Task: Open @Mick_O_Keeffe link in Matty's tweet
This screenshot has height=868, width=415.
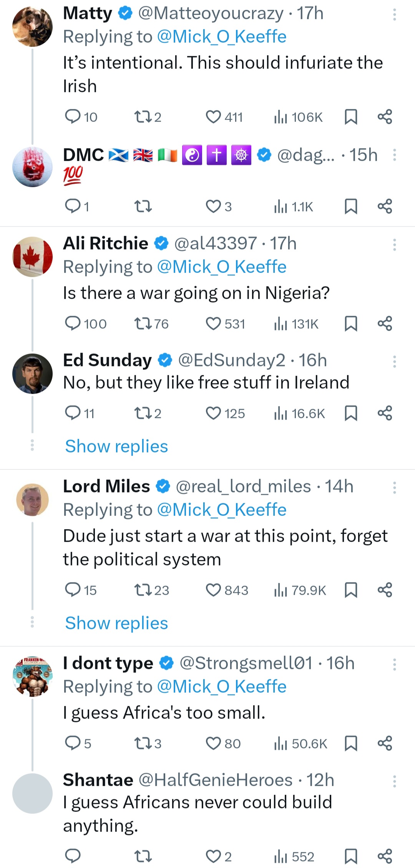Action: (x=222, y=37)
